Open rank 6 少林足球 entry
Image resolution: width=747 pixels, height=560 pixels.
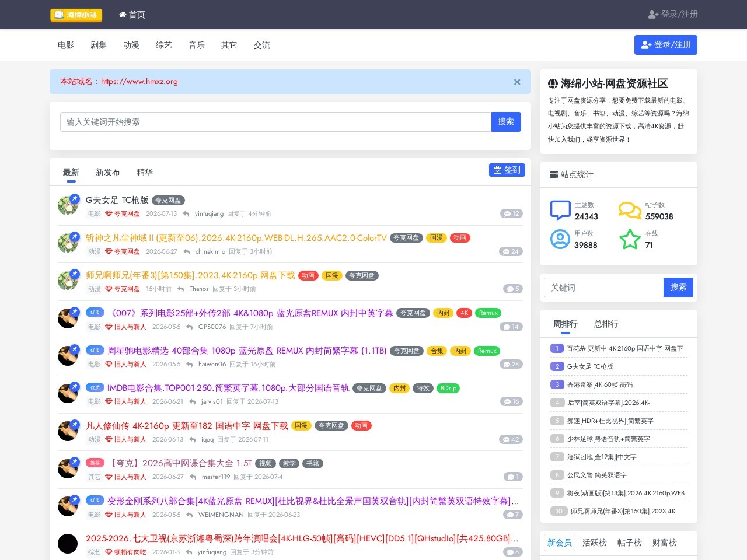pos(609,439)
